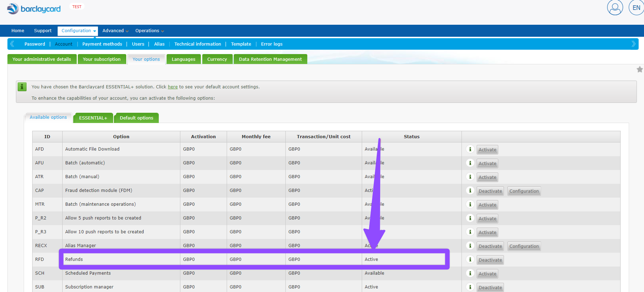The image size is (644, 292).
Task: Activate Automatic File Download
Action: 487,150
